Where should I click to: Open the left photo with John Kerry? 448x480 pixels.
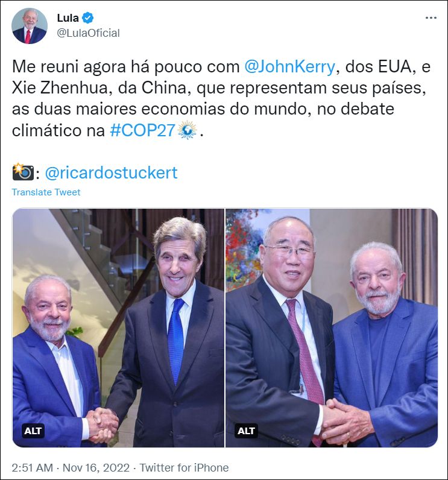[x=118, y=328]
